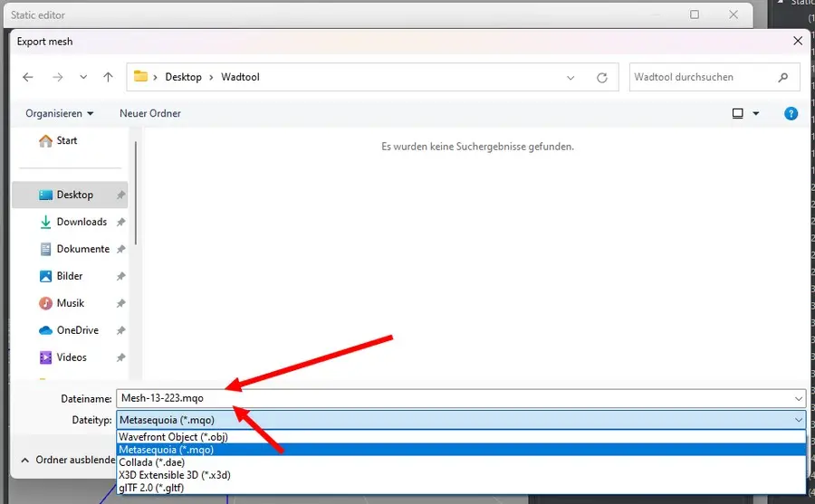Image resolution: width=815 pixels, height=504 pixels.
Task: Select Collada (*.dae) from list
Action: pyautogui.click(x=154, y=462)
